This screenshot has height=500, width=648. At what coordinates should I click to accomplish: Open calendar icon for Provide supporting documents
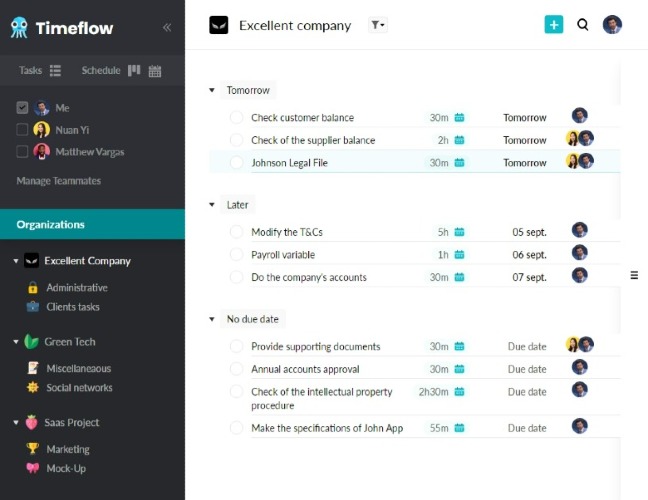[459, 346]
